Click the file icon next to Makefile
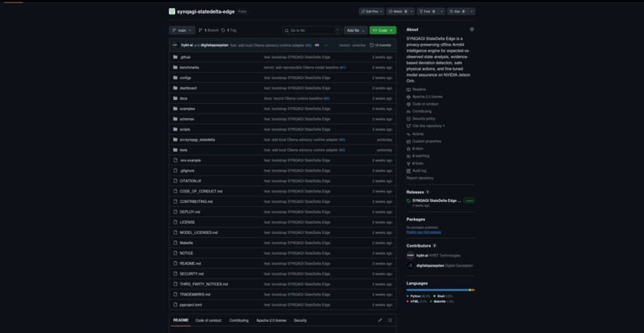 coord(175,243)
